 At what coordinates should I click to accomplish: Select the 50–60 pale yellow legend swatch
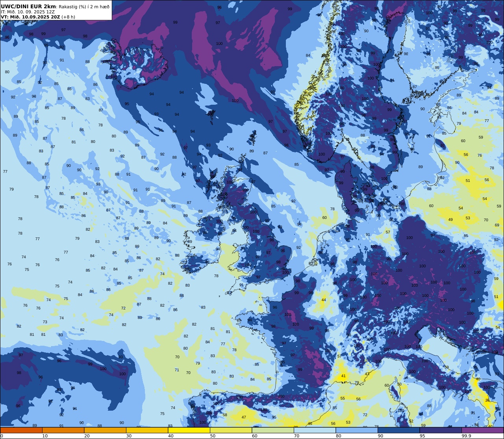(x=231, y=430)
